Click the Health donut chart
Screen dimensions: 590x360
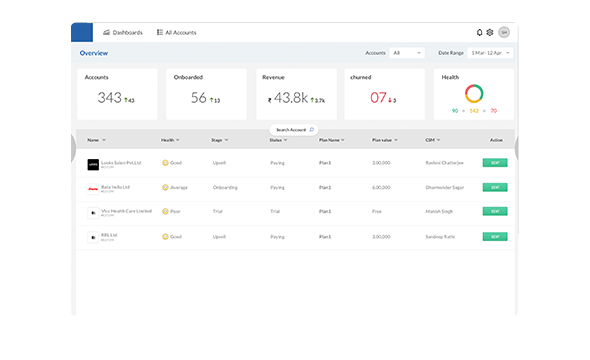[x=474, y=93]
